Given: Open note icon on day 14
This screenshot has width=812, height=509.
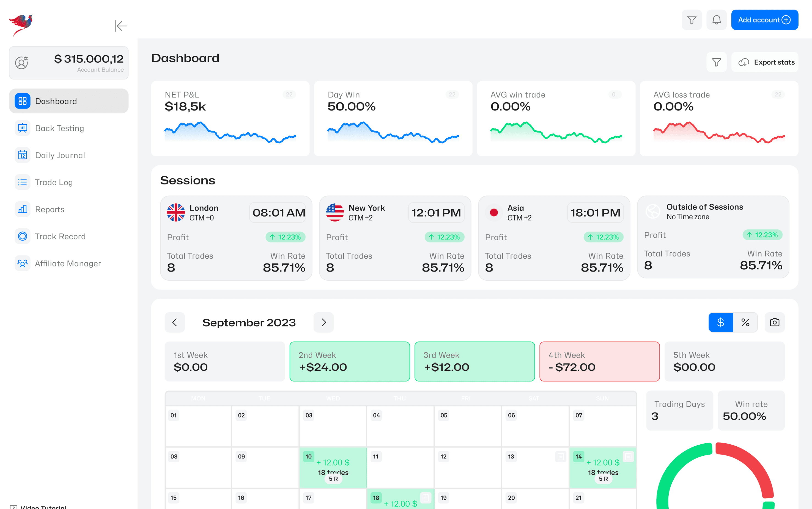Looking at the screenshot, I should [x=628, y=457].
